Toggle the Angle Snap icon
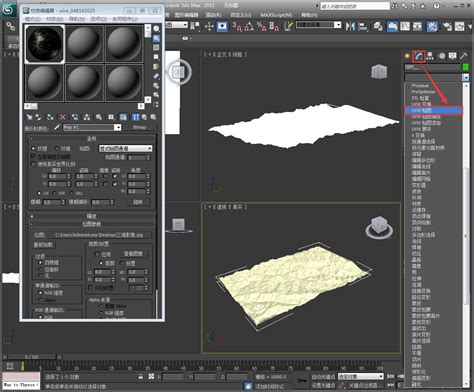Image resolution: width=474 pixels, height=392 pixels. [x=249, y=26]
